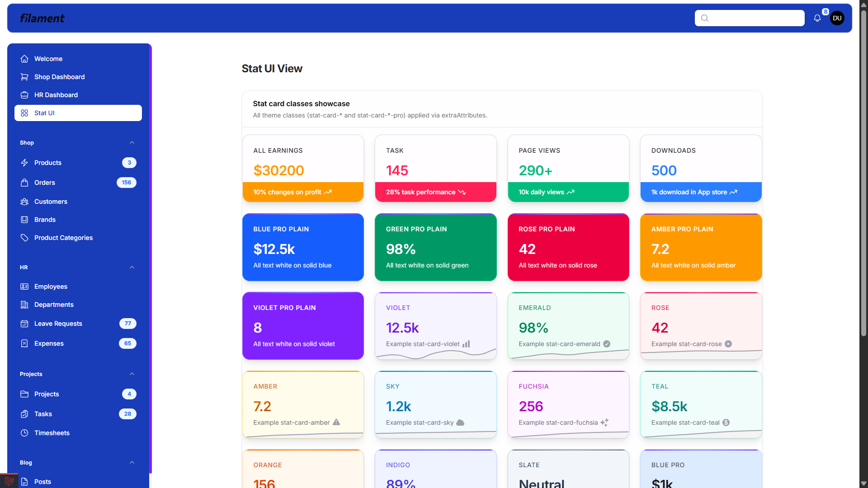This screenshot has width=868, height=488.
Task: Click the trending down arrow on Task card
Action: [x=462, y=192]
